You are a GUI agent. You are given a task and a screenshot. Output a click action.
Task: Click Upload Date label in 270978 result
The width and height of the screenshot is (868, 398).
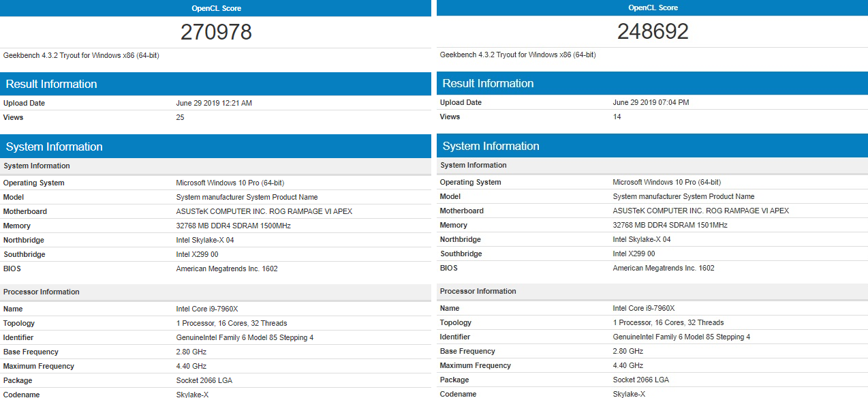point(24,103)
